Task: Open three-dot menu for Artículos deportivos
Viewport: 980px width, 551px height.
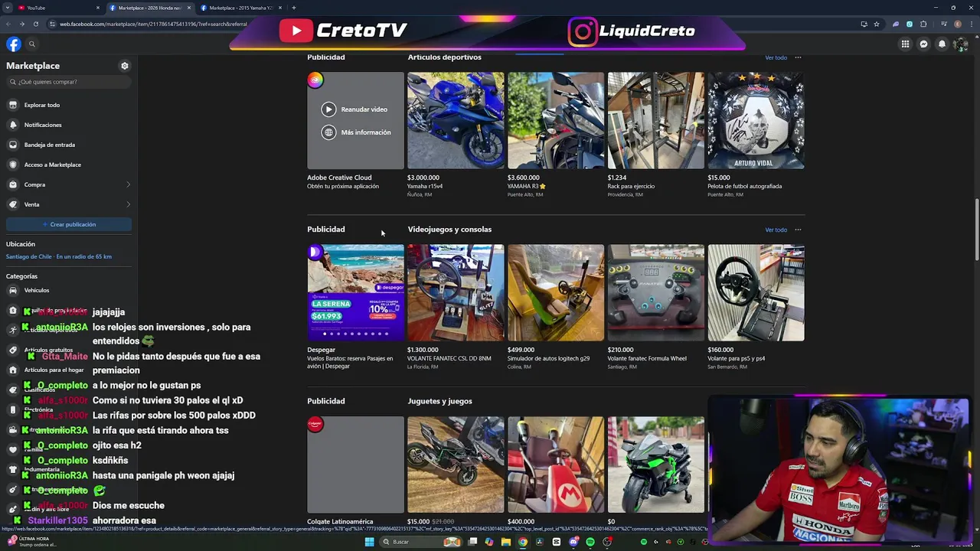Action: pyautogui.click(x=798, y=57)
